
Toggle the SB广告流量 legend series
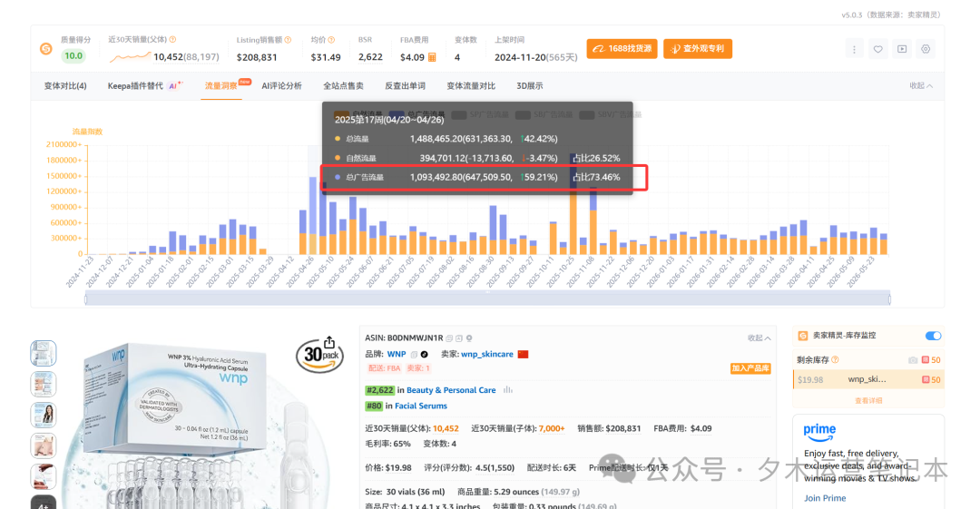click(544, 114)
